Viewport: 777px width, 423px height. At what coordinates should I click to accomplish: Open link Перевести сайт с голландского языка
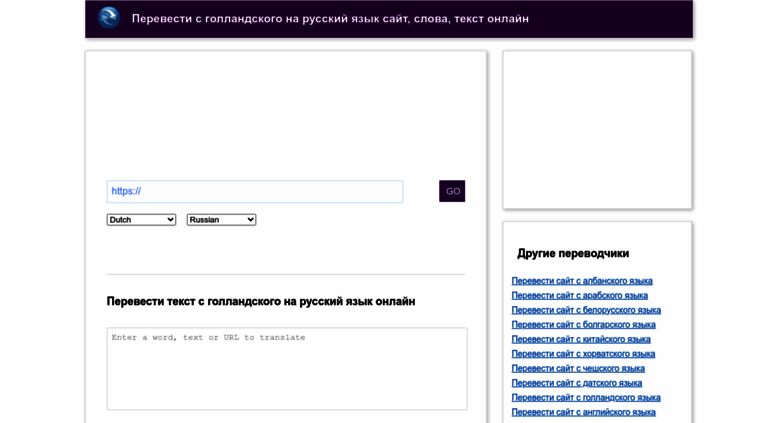(x=586, y=398)
